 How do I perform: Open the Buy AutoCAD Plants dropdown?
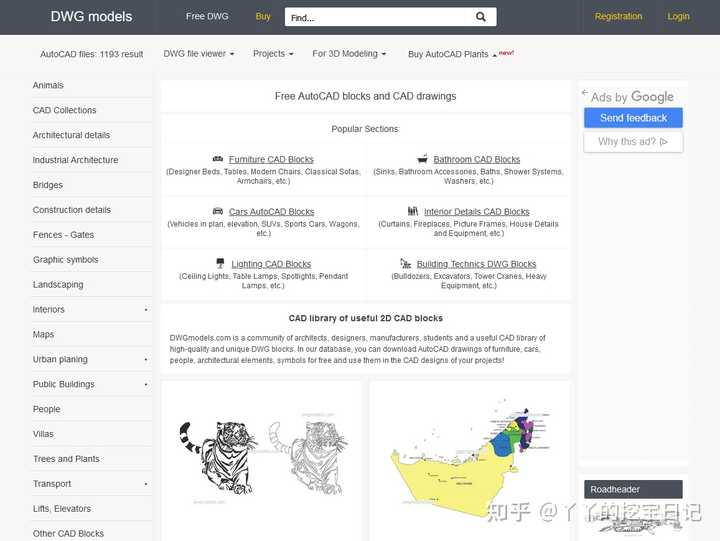pyautogui.click(x=452, y=54)
